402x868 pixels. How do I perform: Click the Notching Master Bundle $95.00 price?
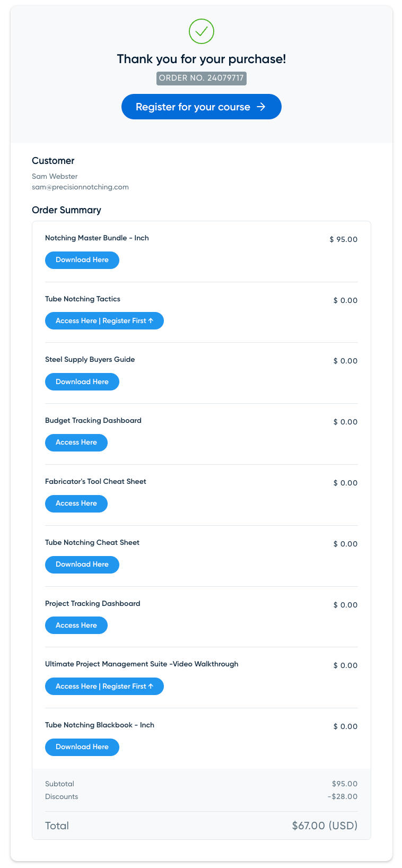pos(344,239)
